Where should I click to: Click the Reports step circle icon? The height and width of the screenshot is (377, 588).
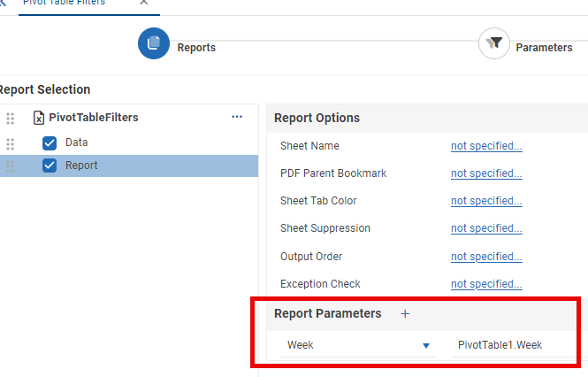[154, 43]
